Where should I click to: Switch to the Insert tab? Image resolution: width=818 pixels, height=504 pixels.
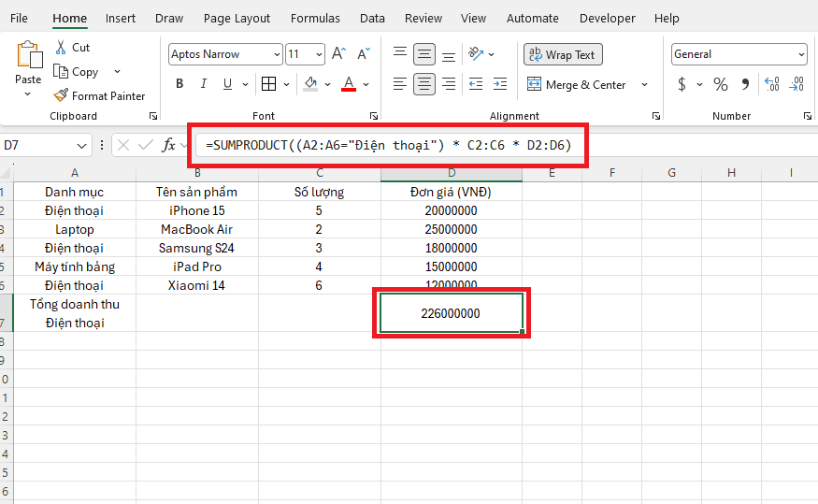click(120, 19)
